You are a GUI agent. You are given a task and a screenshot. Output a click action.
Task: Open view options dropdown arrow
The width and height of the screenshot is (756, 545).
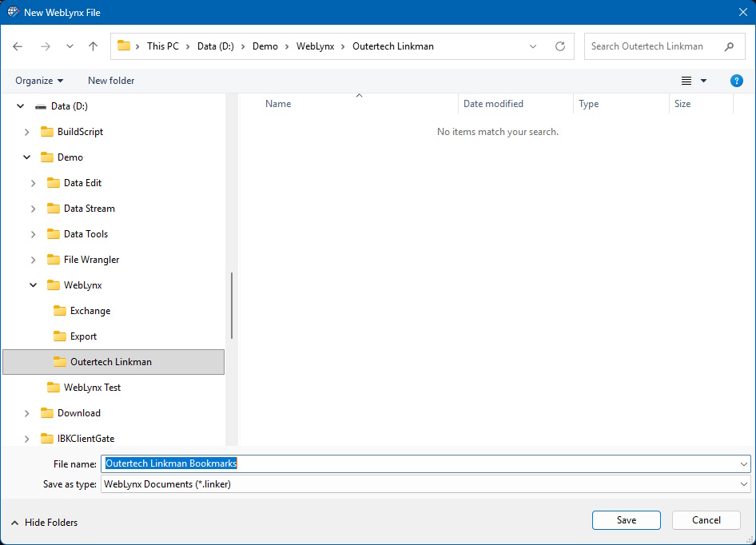pyautogui.click(x=703, y=81)
